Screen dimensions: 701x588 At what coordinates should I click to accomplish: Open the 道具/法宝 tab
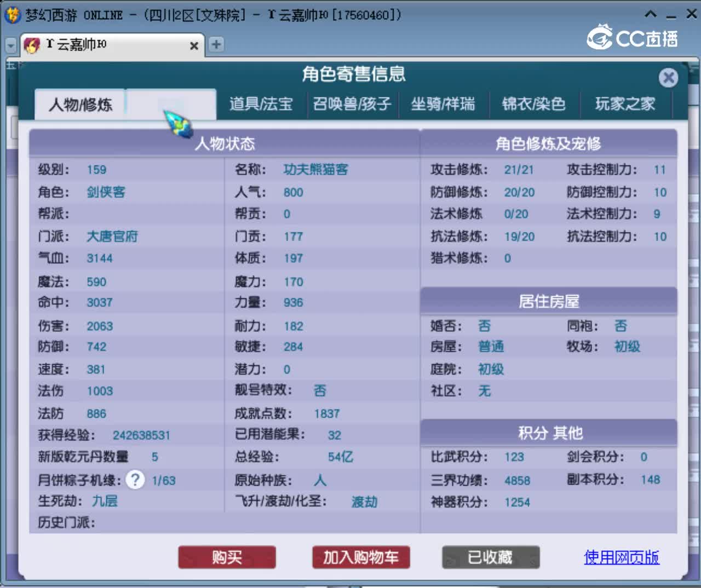(261, 104)
